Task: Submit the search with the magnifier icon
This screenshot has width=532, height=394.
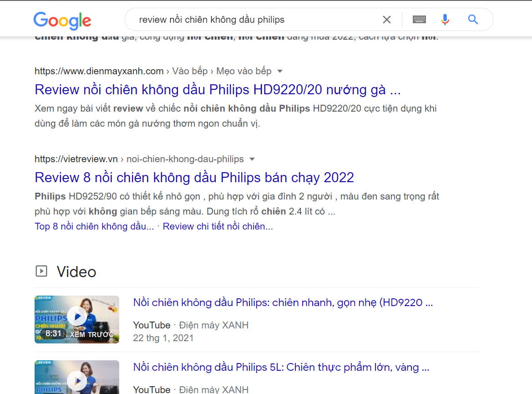Action: point(473,20)
